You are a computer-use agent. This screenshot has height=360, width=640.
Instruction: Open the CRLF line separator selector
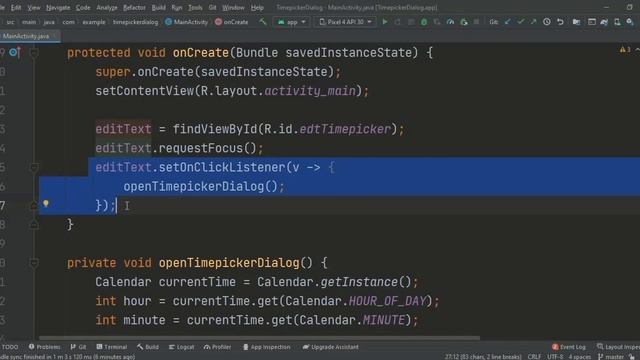[x=534, y=357]
